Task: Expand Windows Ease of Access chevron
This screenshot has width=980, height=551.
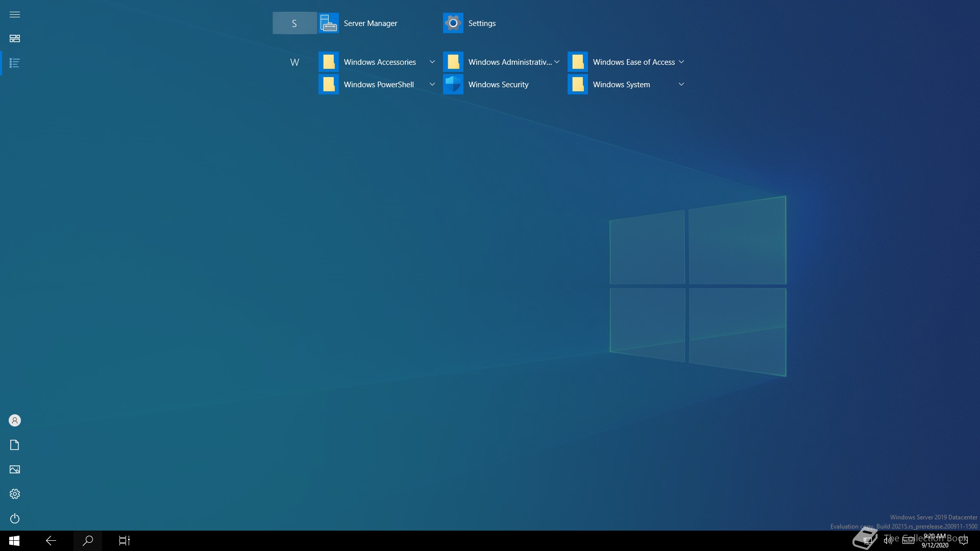Action: coord(681,62)
